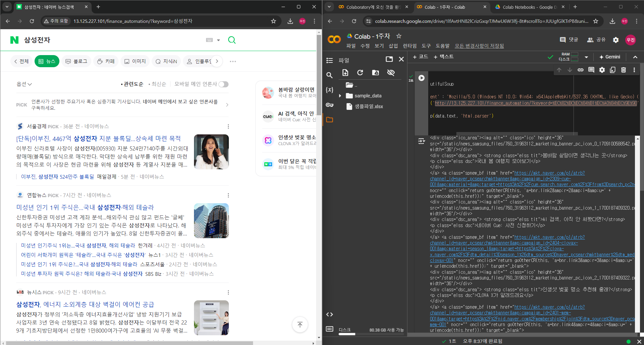Viewport: 644px width, 345px height.
Task: Open the file panel in a new window
Action: [x=389, y=59]
